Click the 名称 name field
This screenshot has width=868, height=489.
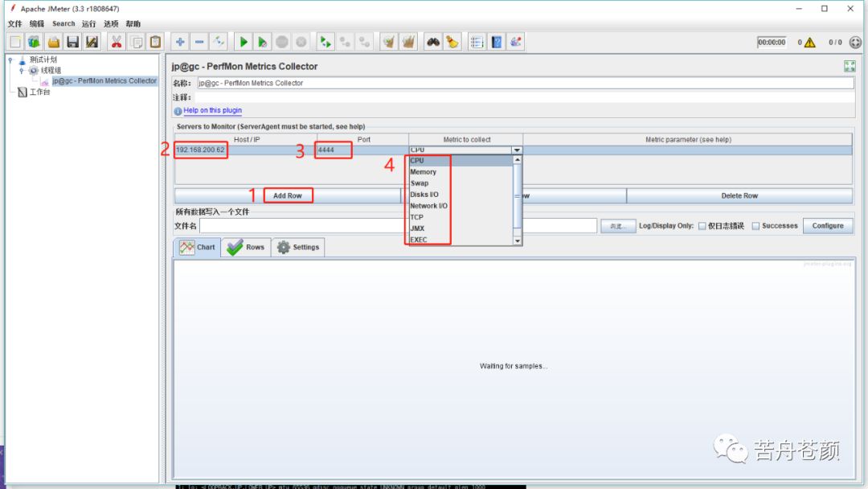coord(526,83)
